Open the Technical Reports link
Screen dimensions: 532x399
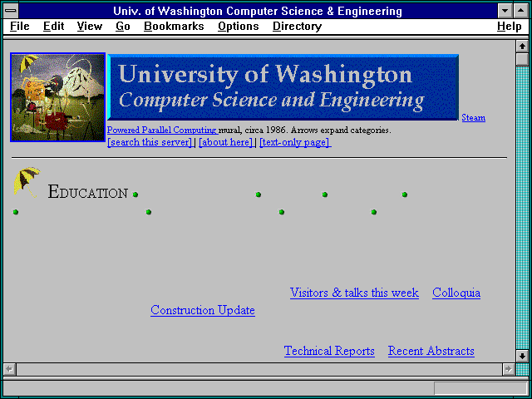click(x=329, y=351)
